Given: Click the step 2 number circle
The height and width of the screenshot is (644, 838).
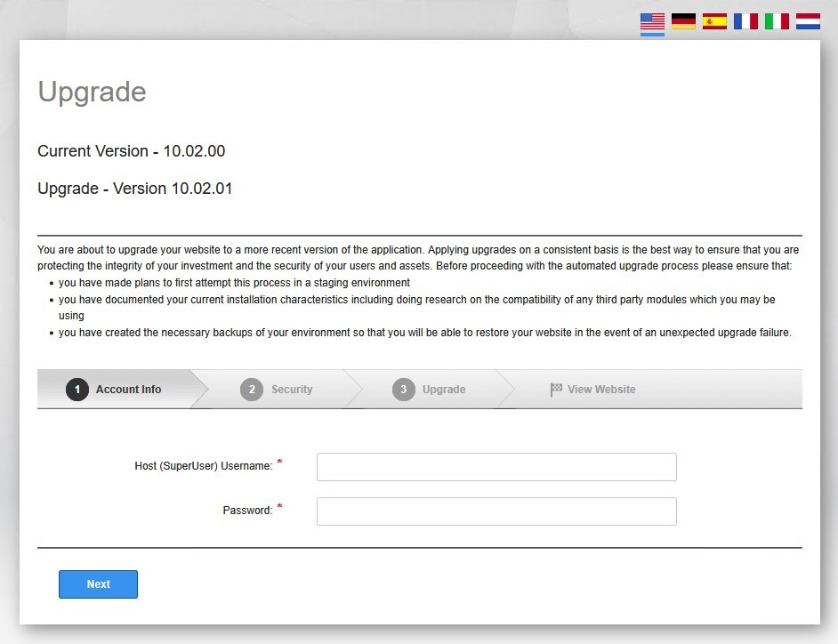Looking at the screenshot, I should 252,390.
